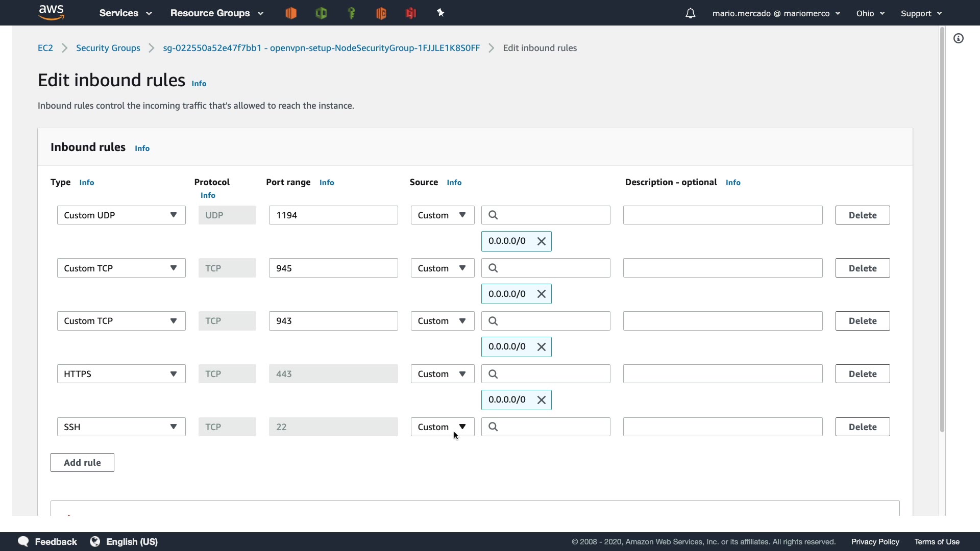Go to Security Groups breadcrumb link
This screenshot has width=980, height=551.
(x=108, y=48)
